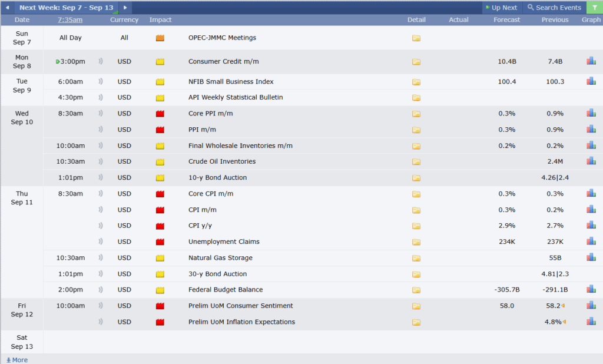Go to previous week with left arrow

click(x=7, y=7)
